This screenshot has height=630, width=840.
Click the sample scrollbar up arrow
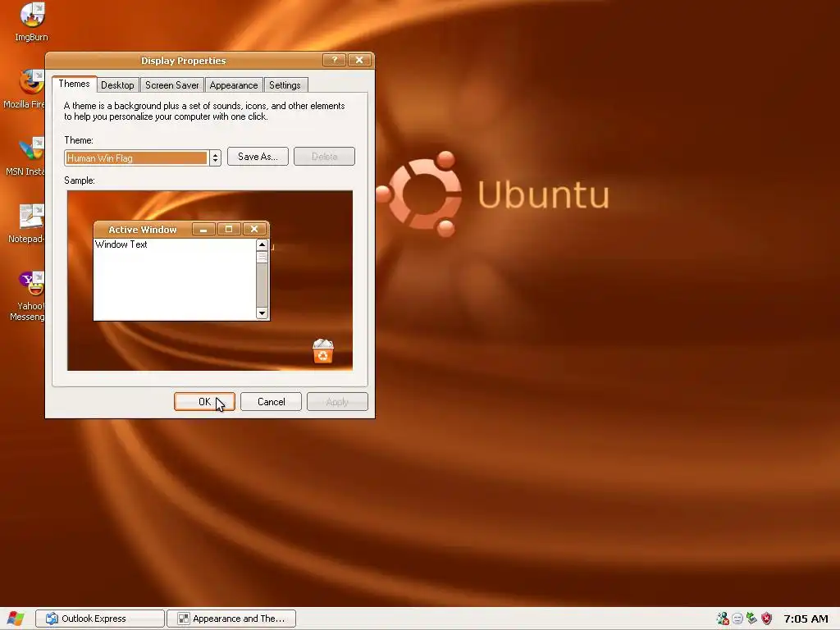pyautogui.click(x=262, y=244)
